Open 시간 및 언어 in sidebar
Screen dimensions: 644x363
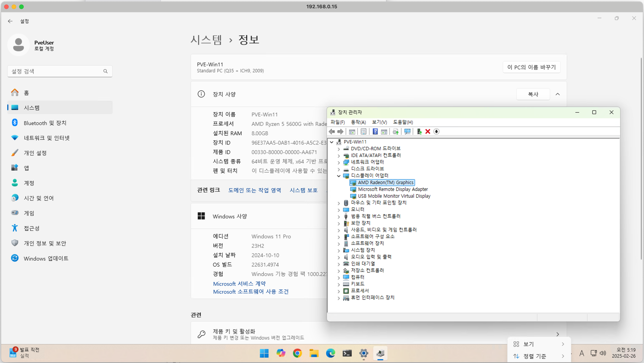coord(60,198)
